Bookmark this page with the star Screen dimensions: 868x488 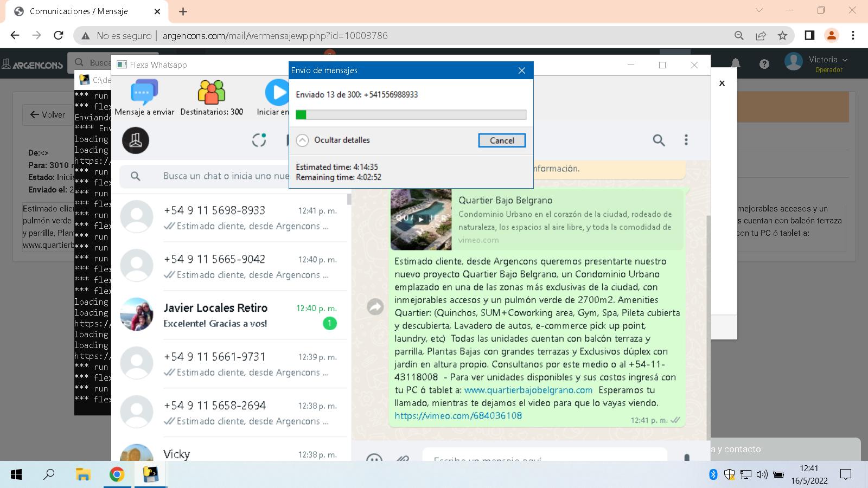coord(782,36)
